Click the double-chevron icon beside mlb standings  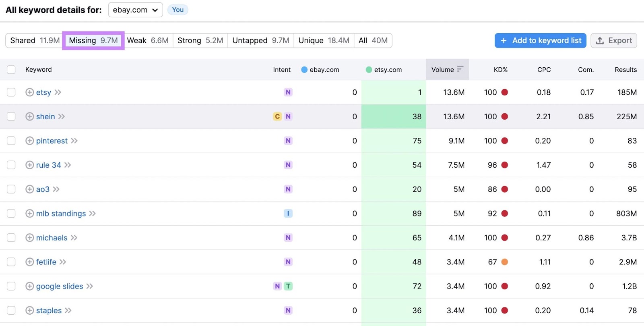pyautogui.click(x=93, y=214)
